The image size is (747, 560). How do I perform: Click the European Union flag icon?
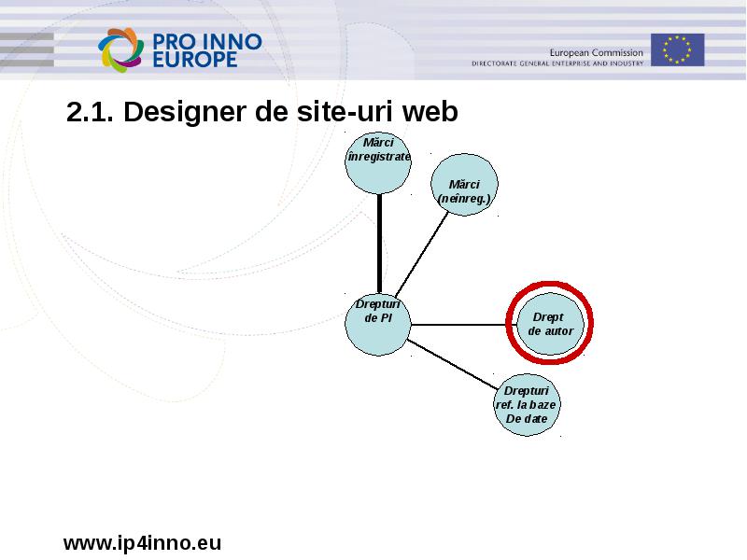point(678,49)
